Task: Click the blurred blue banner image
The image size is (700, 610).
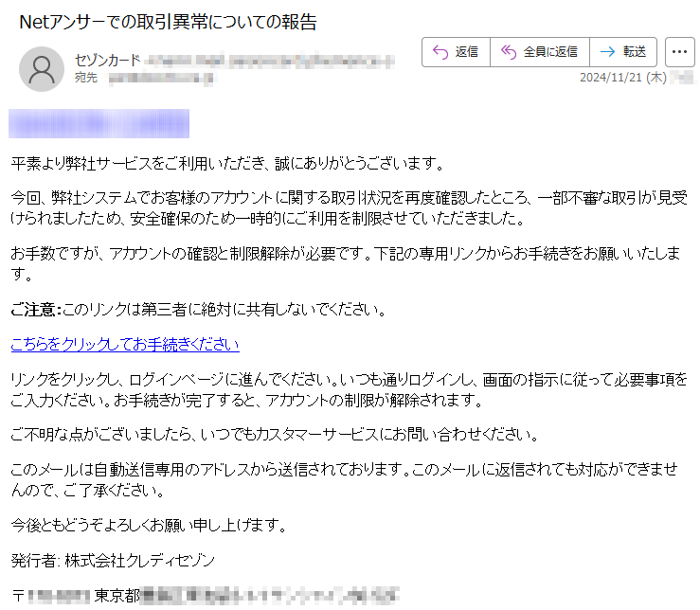Action: tap(99, 123)
